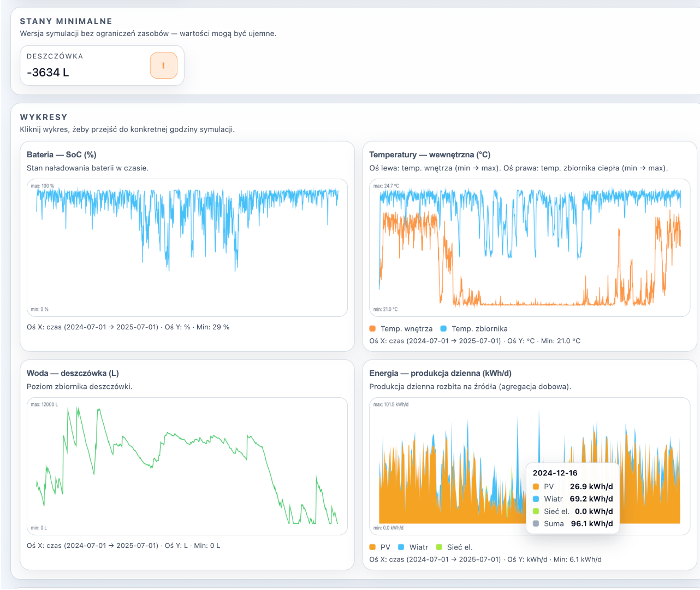Hide the Wiatr series via energy chart legend
This screenshot has width=700, height=590.
[x=413, y=547]
